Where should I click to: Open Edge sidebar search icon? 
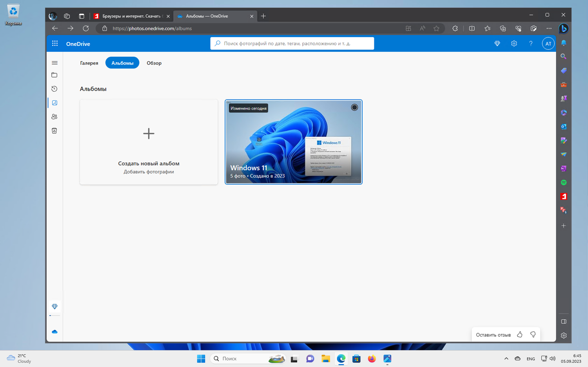pyautogui.click(x=564, y=56)
